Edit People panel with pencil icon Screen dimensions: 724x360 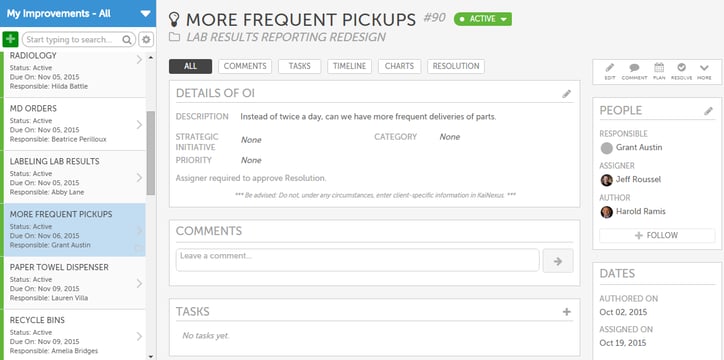708,111
